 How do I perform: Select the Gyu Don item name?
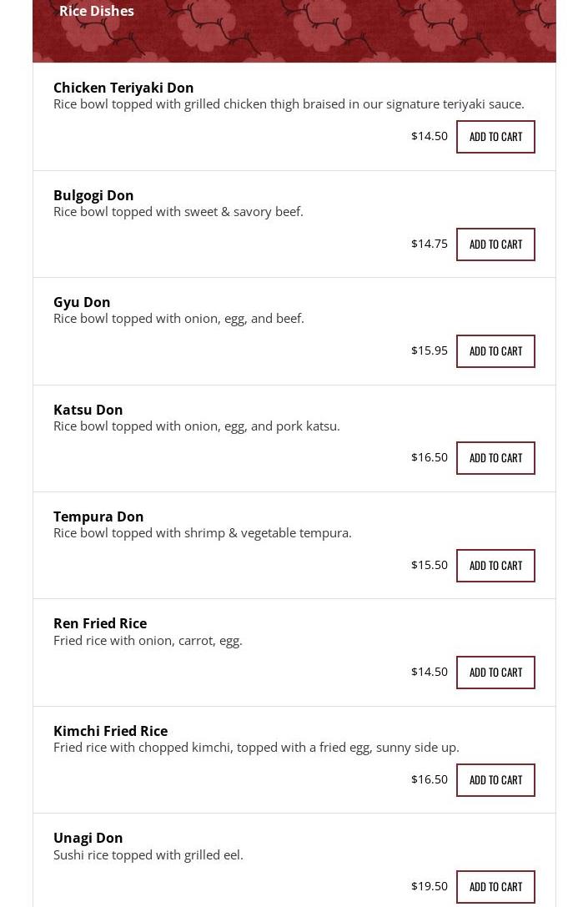pyautogui.click(x=82, y=302)
